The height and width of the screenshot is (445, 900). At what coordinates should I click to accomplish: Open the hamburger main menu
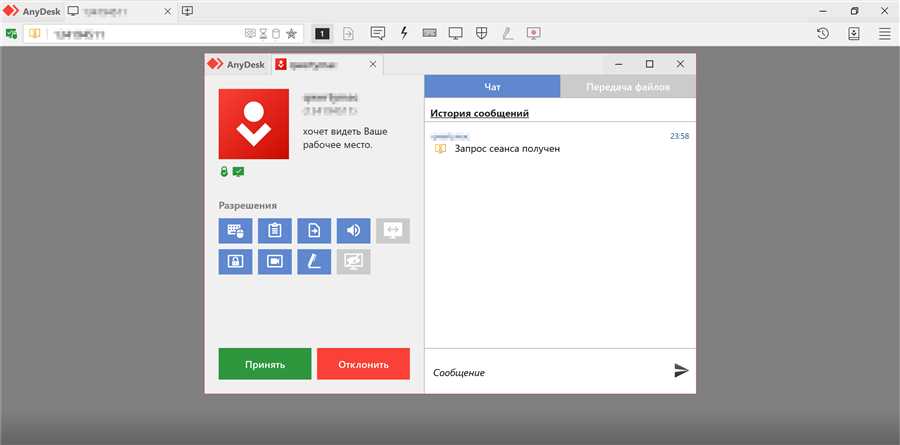pyautogui.click(x=885, y=34)
